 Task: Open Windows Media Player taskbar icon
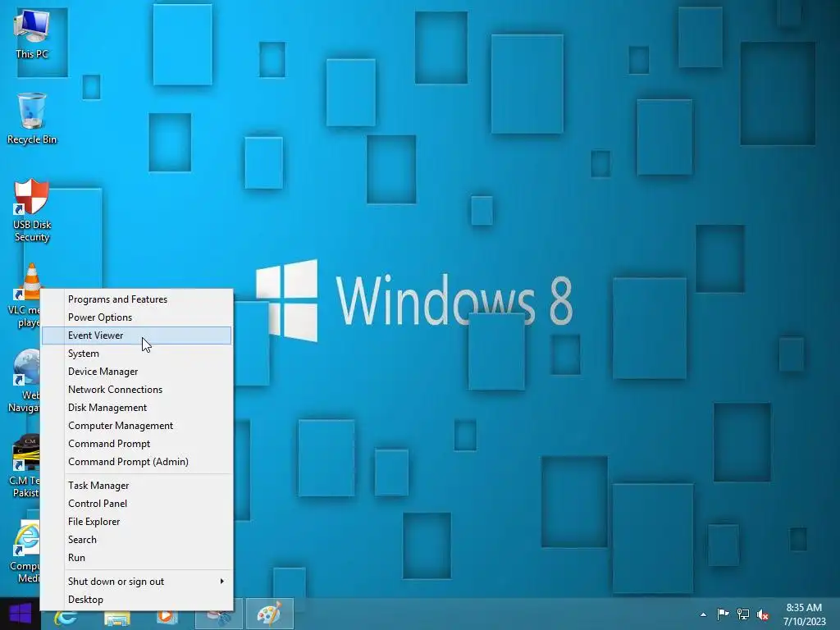(x=167, y=617)
